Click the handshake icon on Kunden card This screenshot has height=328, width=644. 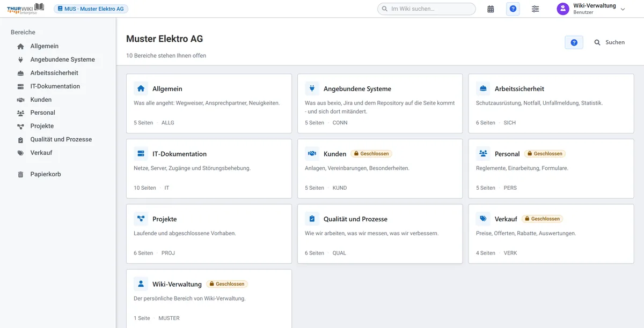click(x=312, y=154)
